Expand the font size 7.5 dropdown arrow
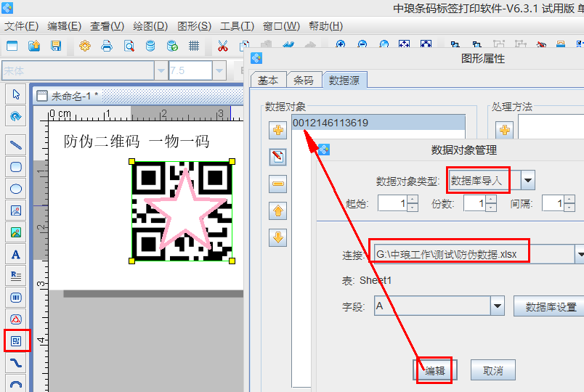 click(219, 70)
